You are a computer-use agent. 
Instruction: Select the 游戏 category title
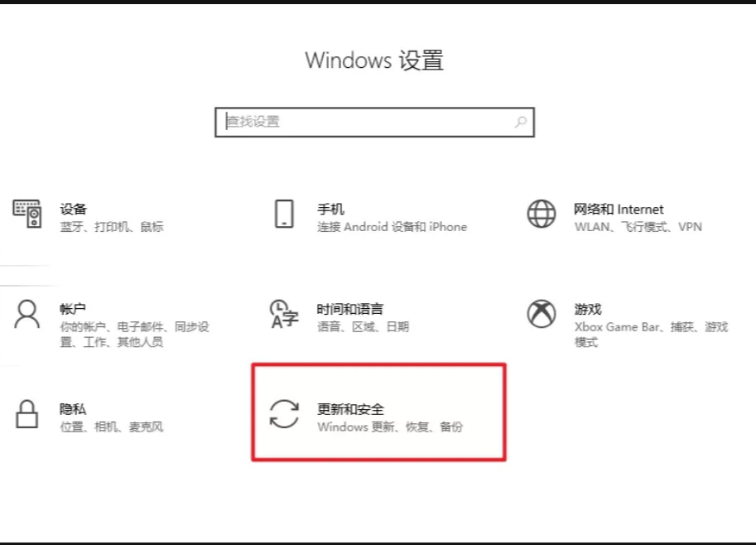(588, 309)
